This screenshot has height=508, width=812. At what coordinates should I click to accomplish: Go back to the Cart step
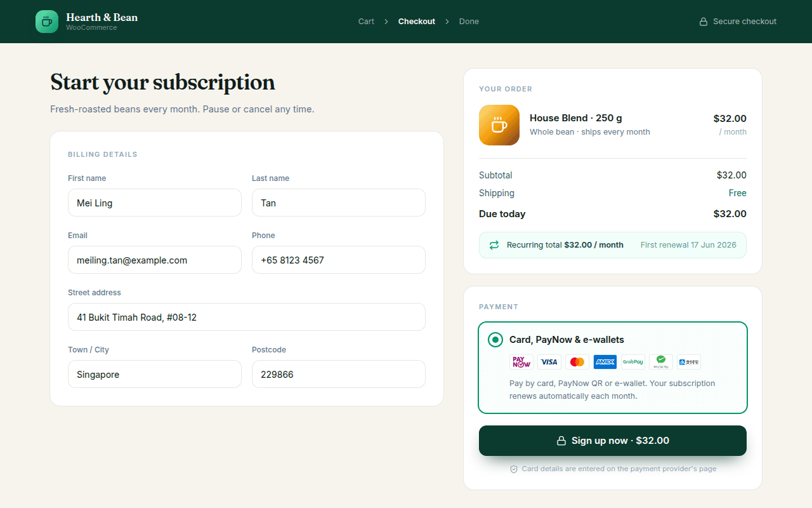click(x=366, y=22)
